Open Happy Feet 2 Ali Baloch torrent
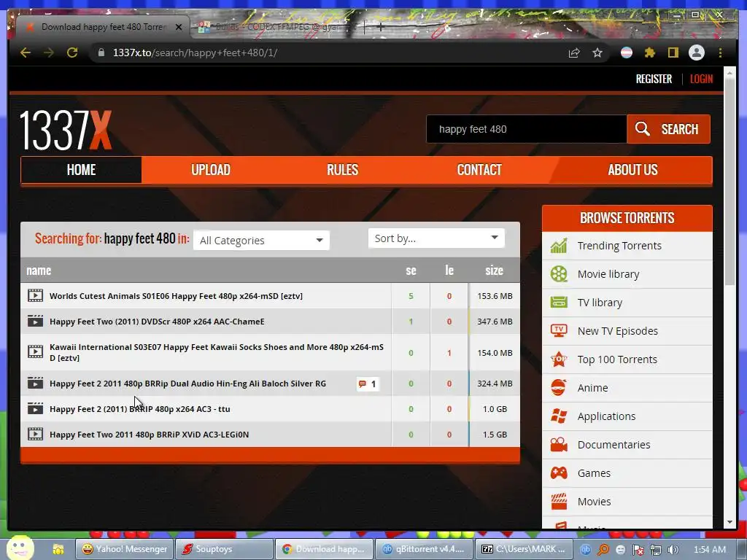747x560 pixels. [187, 384]
